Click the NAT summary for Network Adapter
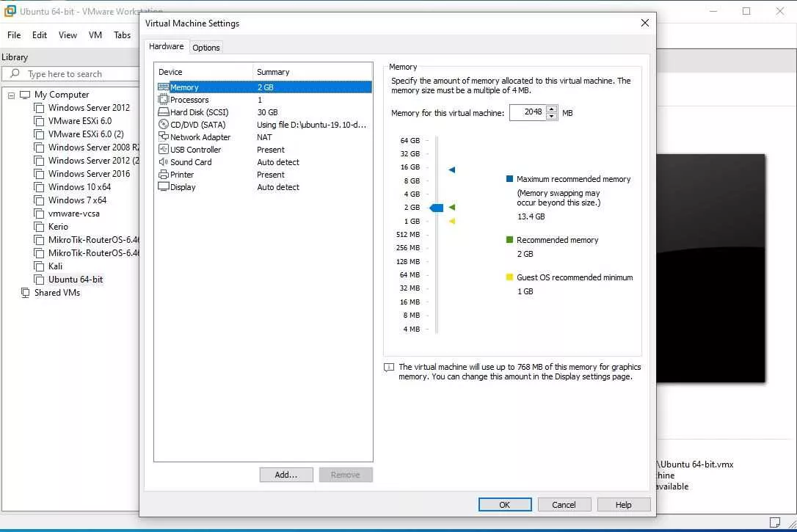Screen dimensions: 797x532 (264, 137)
